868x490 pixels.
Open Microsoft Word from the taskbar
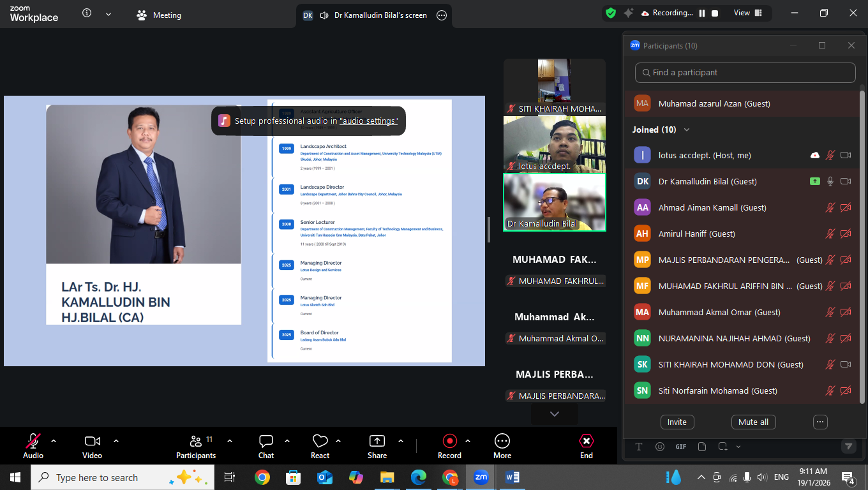click(x=513, y=477)
